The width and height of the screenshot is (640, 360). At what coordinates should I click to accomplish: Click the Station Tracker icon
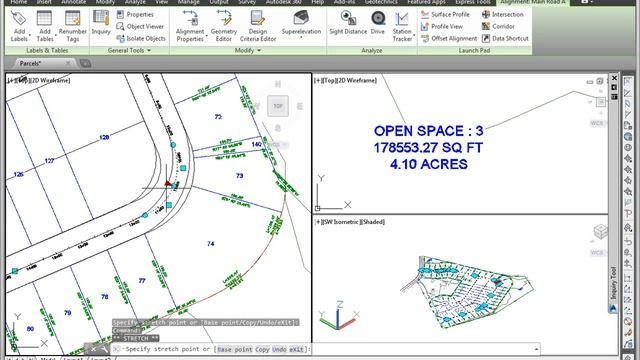[x=402, y=18]
